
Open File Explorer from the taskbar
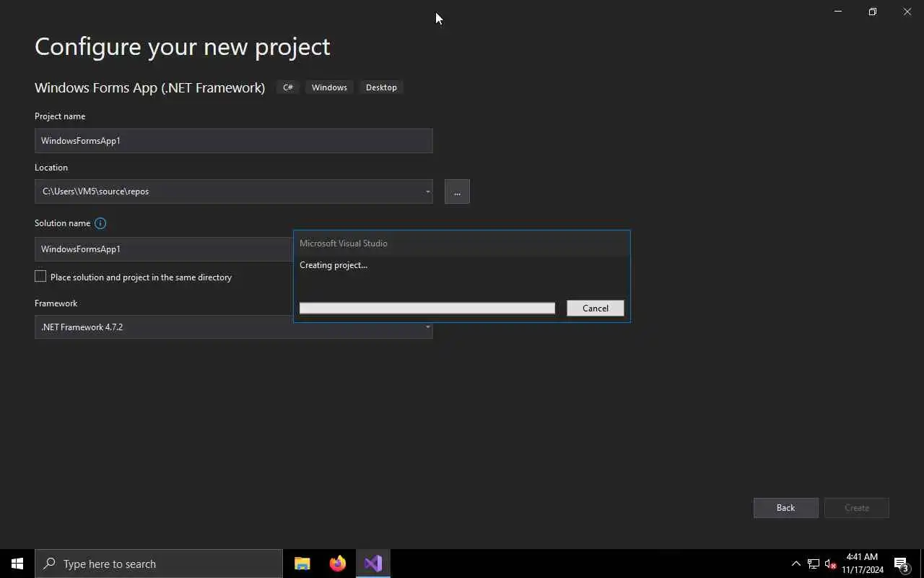302,564
